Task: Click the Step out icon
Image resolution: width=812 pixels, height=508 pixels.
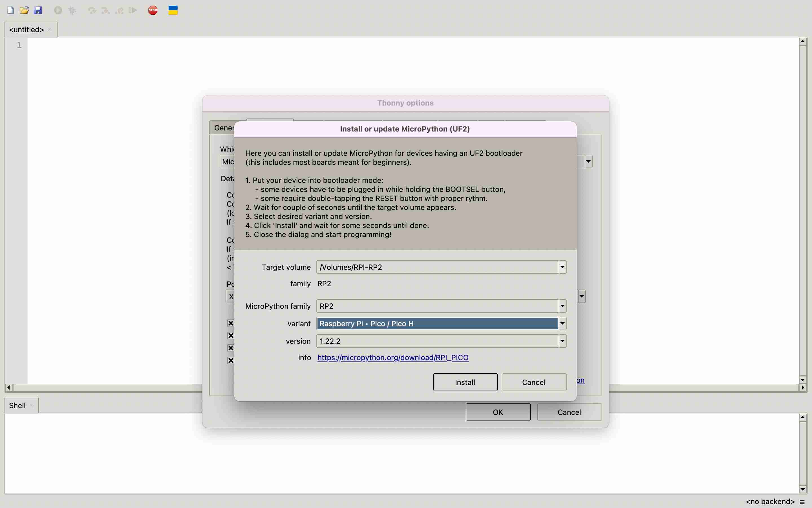Action: click(x=119, y=10)
